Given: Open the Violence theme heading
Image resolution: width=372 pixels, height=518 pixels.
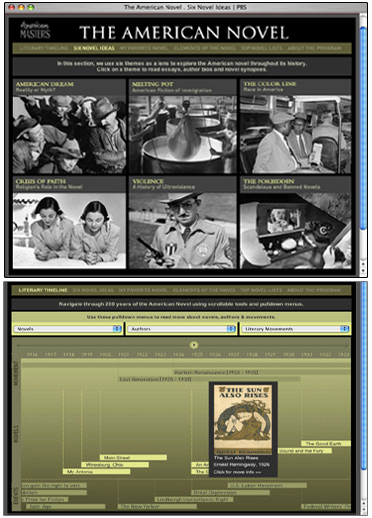Looking at the screenshot, I should tap(148, 181).
